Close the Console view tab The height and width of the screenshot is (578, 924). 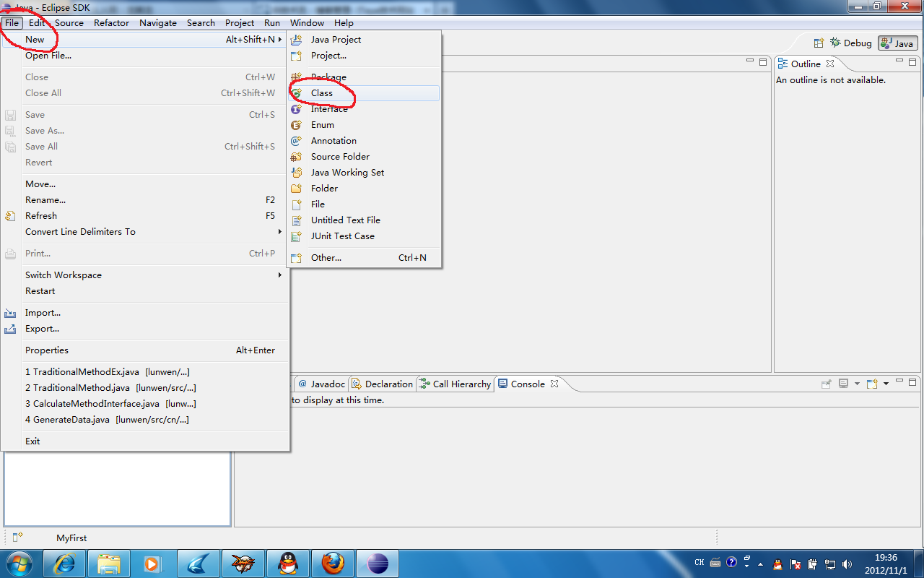(x=554, y=384)
